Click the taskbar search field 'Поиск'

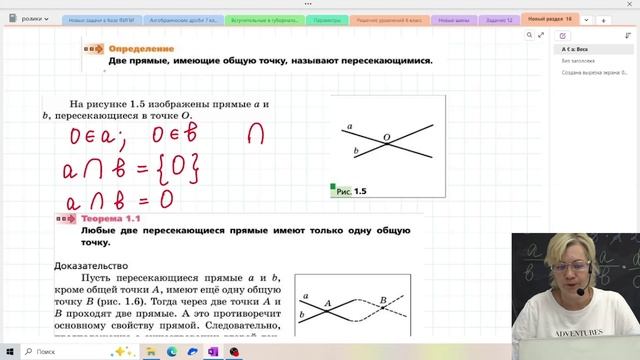(80, 351)
